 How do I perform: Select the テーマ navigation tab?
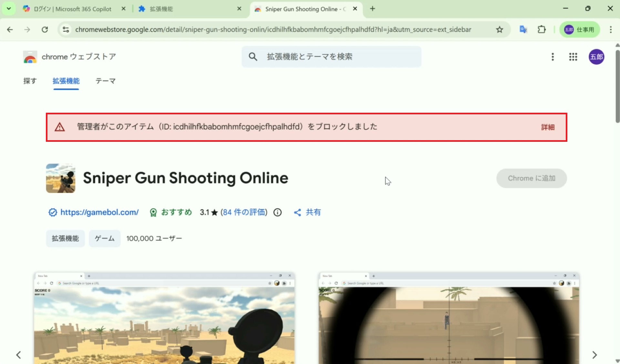point(105,81)
